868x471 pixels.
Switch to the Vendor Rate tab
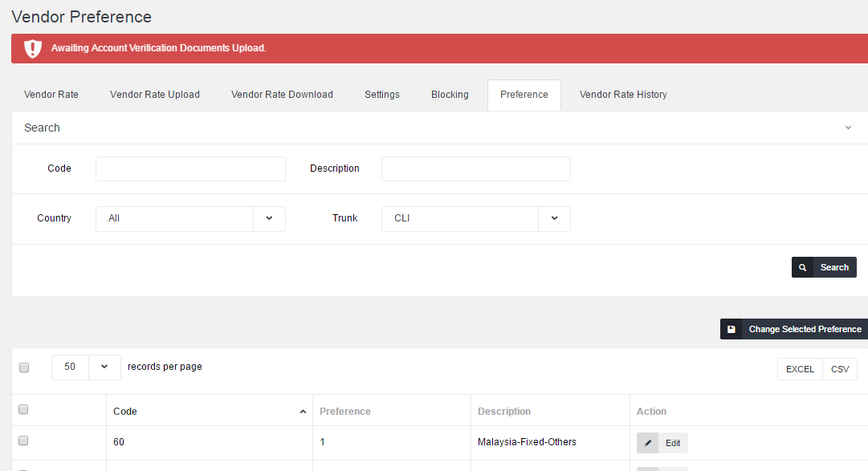(51, 95)
